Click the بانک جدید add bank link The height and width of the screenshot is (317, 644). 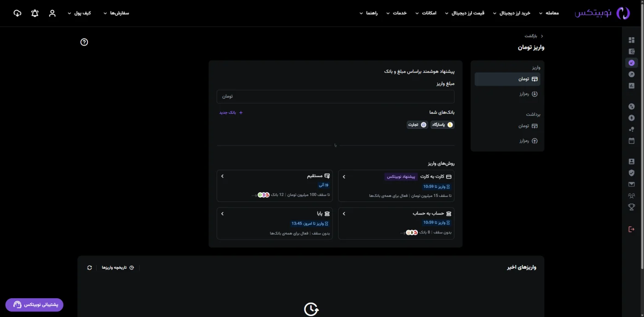(231, 113)
